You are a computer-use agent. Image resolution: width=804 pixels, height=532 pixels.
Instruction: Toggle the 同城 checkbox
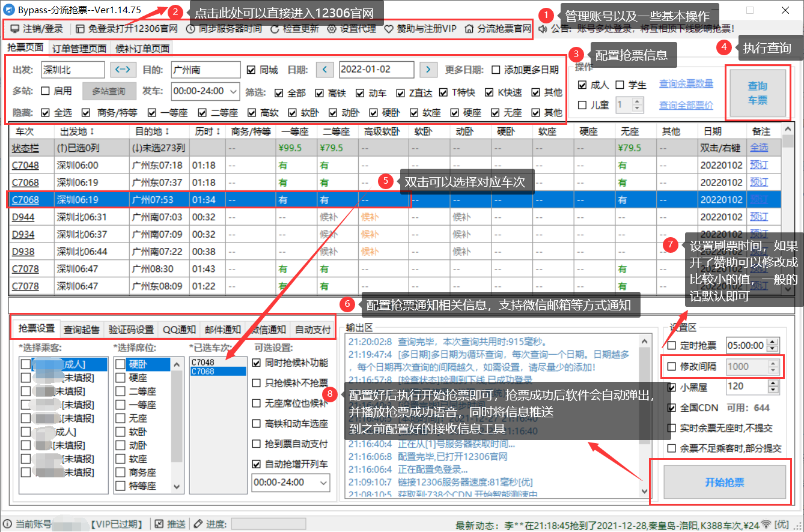[251, 70]
